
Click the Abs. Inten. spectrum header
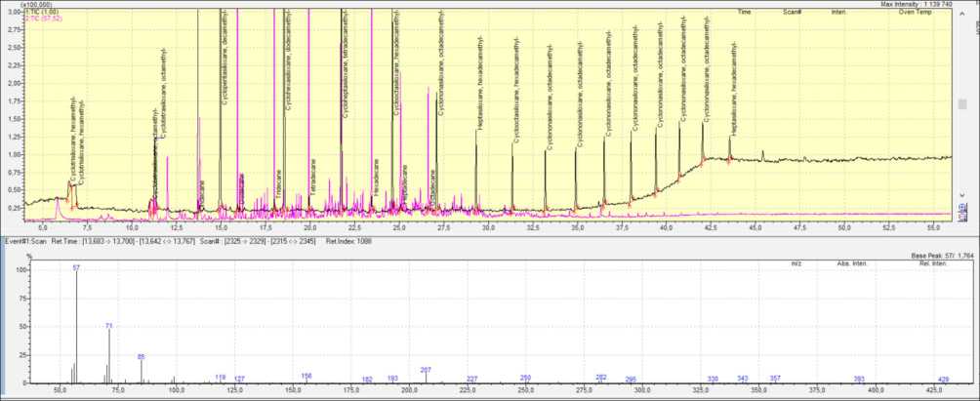pos(852,263)
